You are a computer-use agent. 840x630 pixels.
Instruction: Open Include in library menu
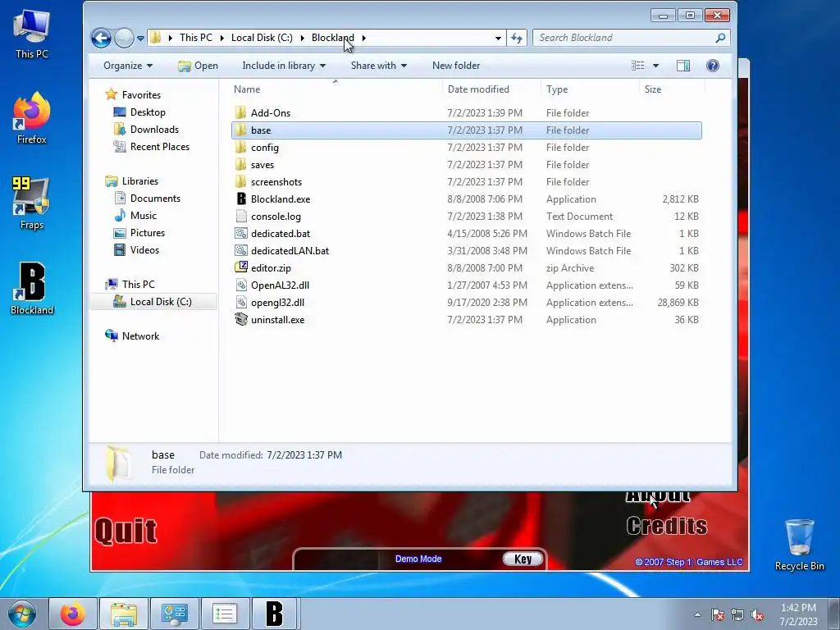[x=284, y=66]
